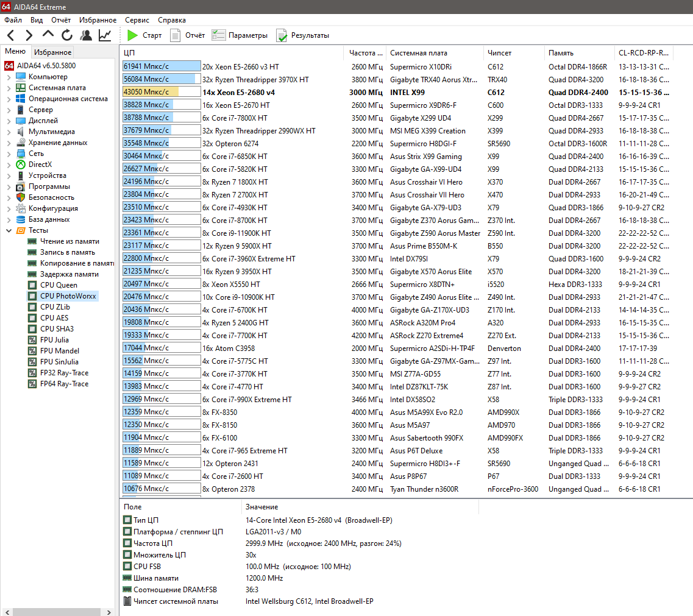
Task: Select the CPU SHA3 benchmark icon
Action: (32, 329)
